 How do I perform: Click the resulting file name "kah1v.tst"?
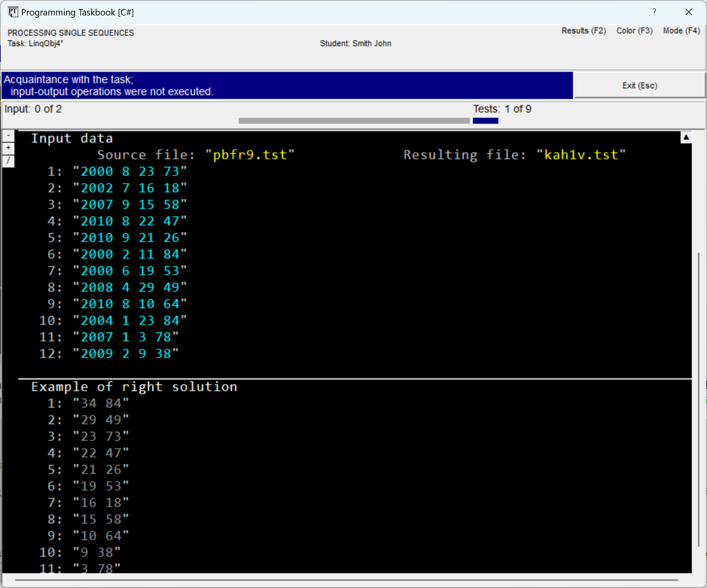[581, 155]
